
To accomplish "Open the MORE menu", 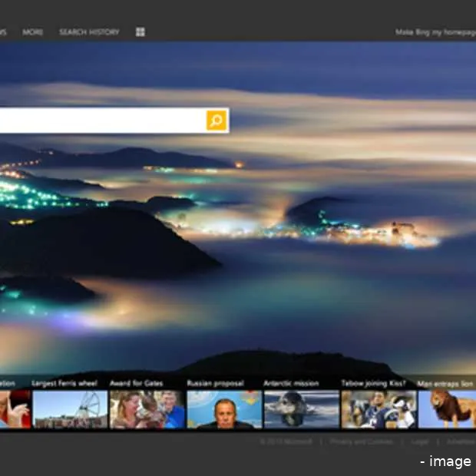I will tap(33, 32).
